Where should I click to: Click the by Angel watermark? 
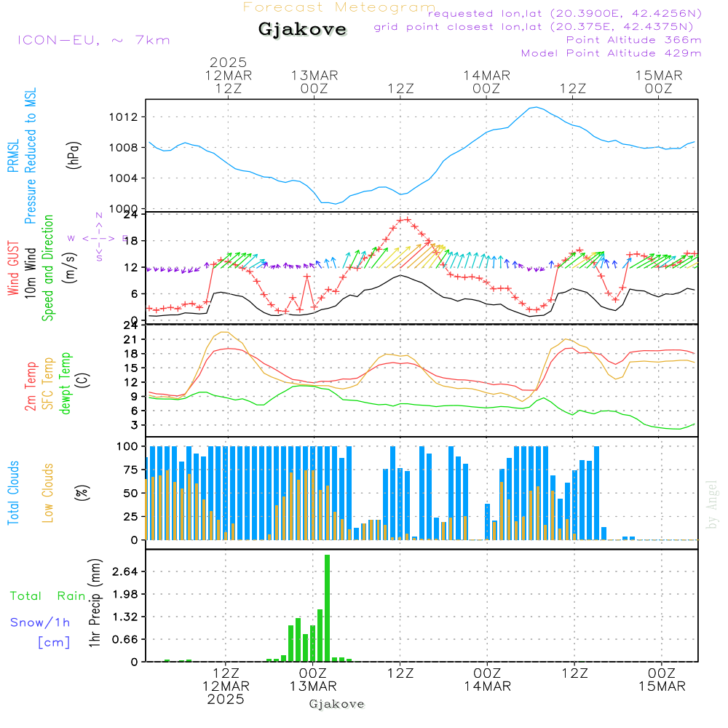pos(713,505)
